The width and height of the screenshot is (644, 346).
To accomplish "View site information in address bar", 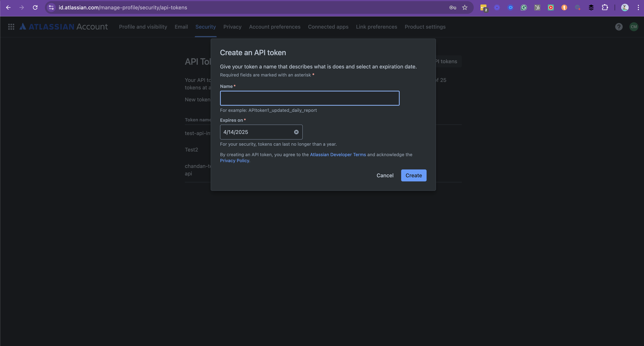I will [x=51, y=7].
